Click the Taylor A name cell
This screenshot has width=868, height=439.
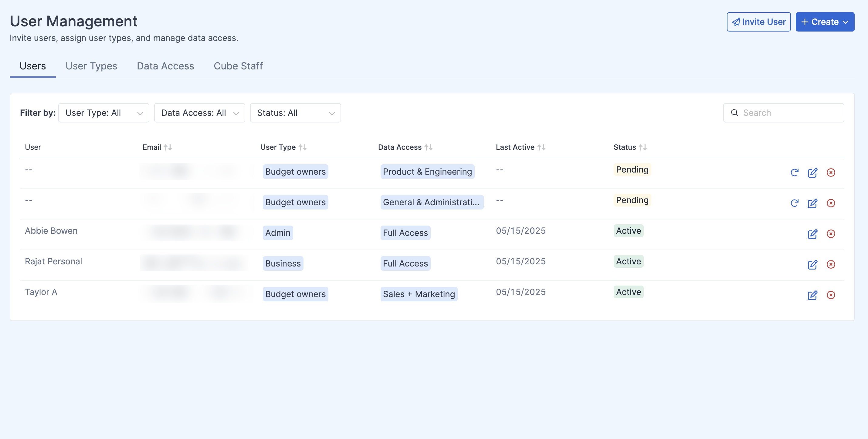41,292
